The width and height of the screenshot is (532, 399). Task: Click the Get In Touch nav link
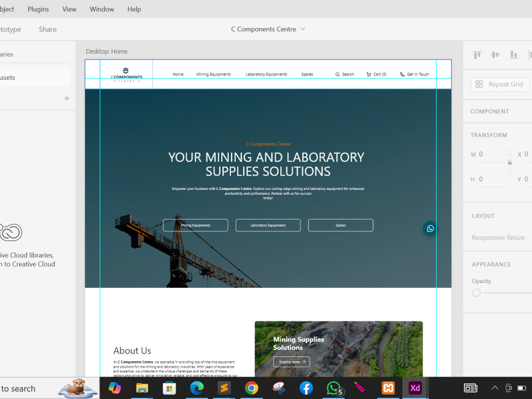[418, 74]
